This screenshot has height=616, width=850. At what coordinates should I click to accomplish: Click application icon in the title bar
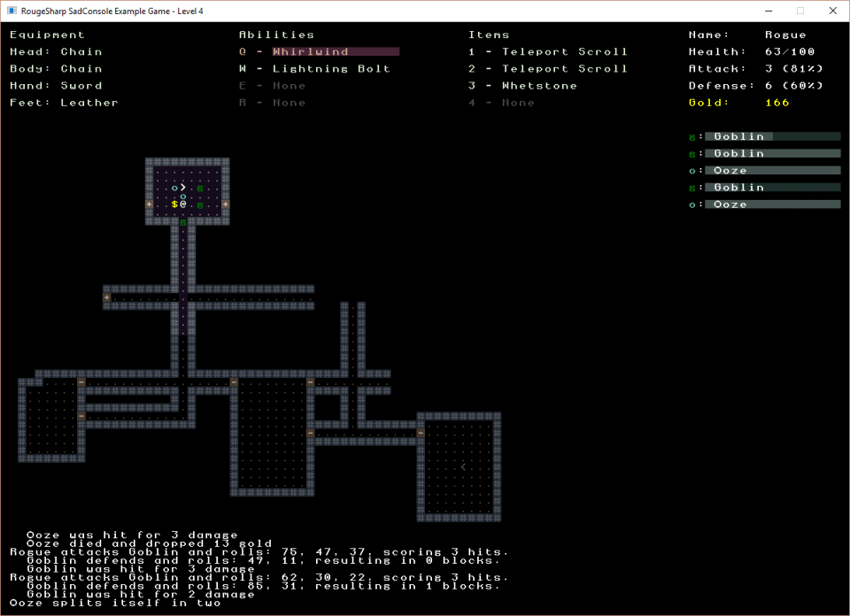point(12,11)
